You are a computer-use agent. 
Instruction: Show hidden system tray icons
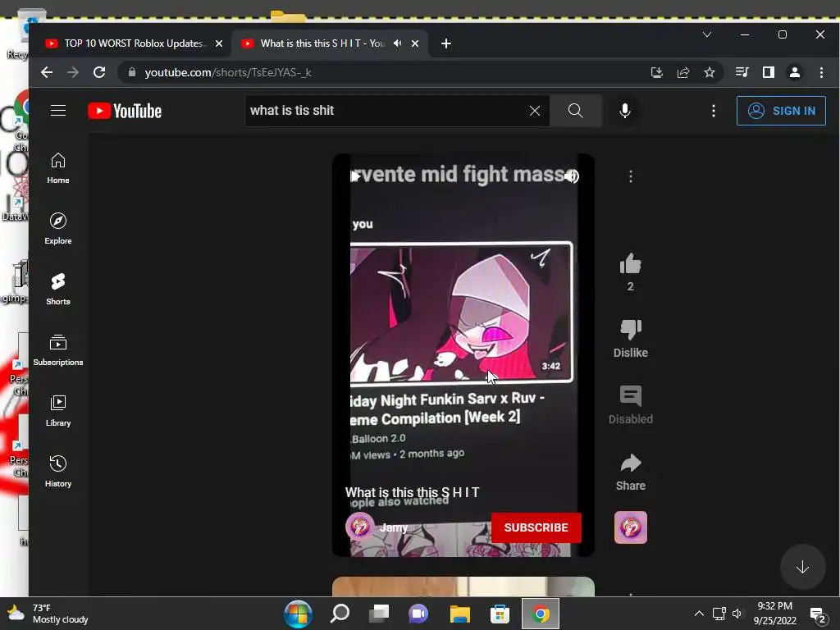point(699,614)
